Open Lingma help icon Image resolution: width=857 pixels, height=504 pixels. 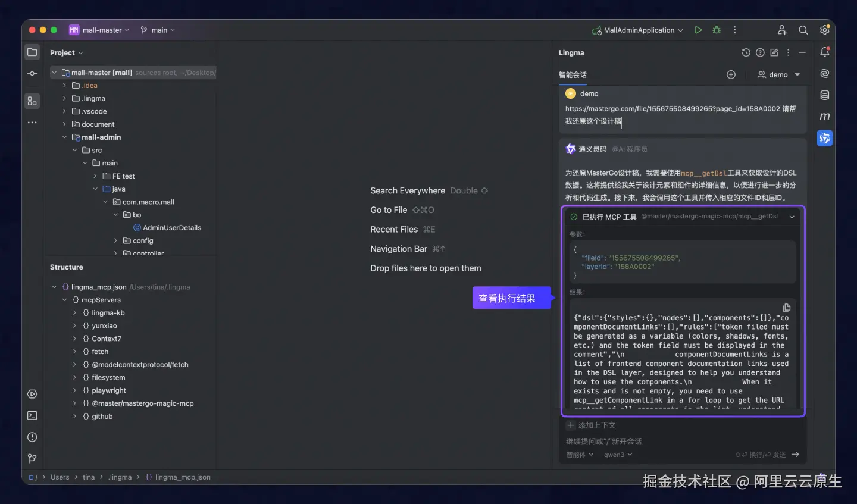pos(760,52)
